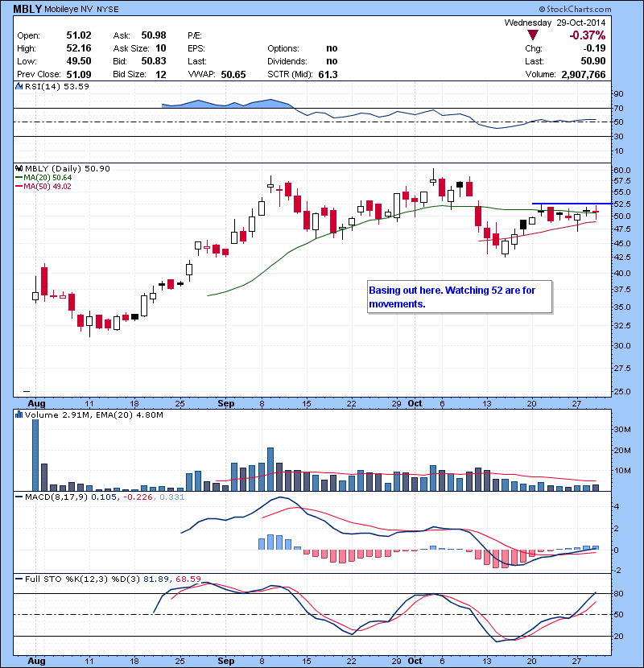Click the red MA(50) legend line marker
Screen dimensions: 644x668
[19, 187]
